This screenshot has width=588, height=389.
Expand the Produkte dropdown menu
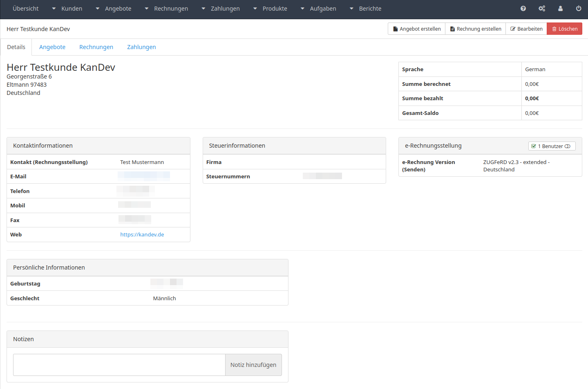(270, 9)
